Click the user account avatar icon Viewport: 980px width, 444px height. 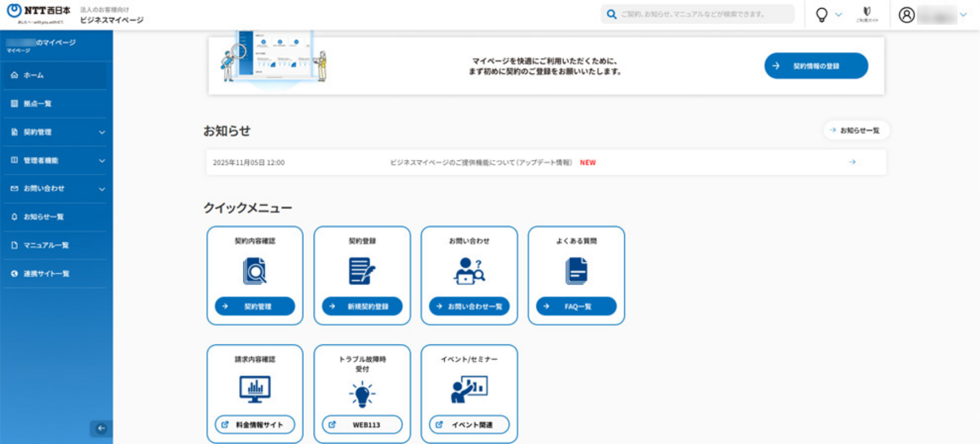coord(906,15)
